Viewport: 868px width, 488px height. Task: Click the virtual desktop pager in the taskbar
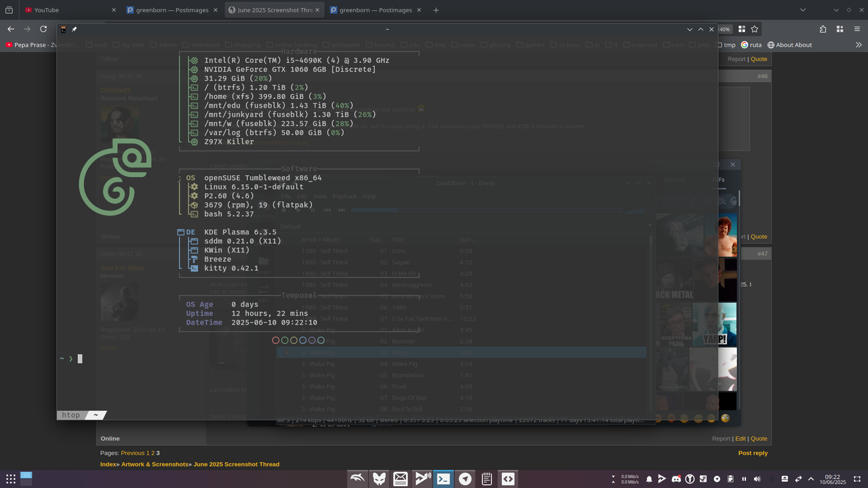[26, 479]
